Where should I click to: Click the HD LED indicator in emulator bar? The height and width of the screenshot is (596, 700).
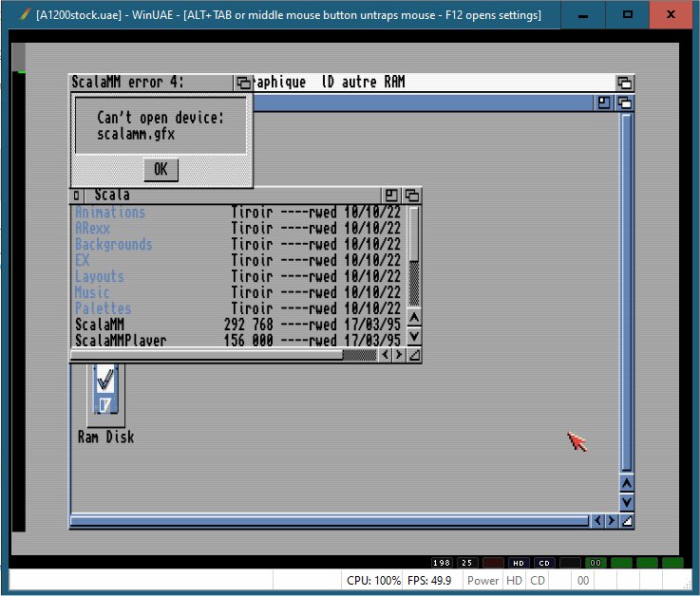pos(519,563)
